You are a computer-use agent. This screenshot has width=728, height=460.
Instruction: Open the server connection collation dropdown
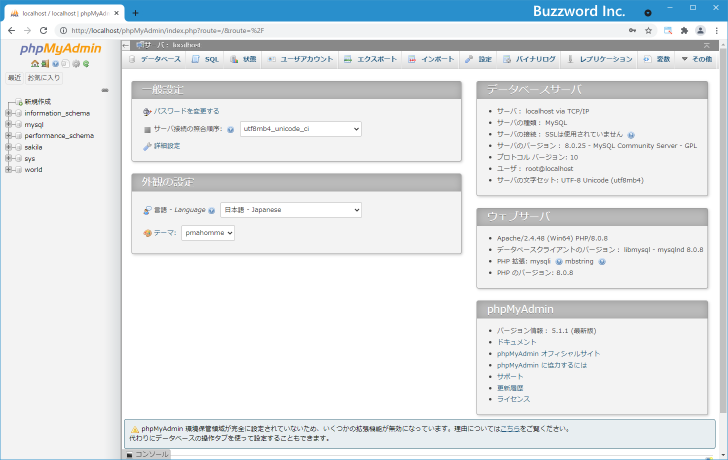(301, 129)
